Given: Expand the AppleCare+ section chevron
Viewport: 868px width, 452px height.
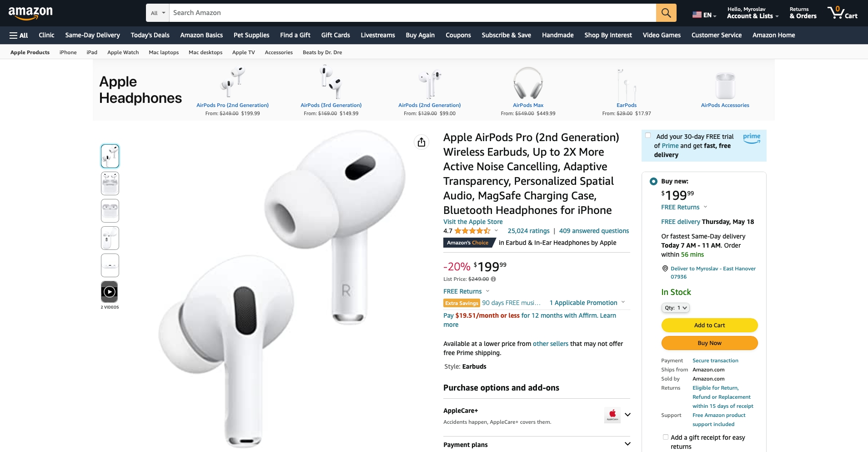Looking at the screenshot, I should (627, 415).
